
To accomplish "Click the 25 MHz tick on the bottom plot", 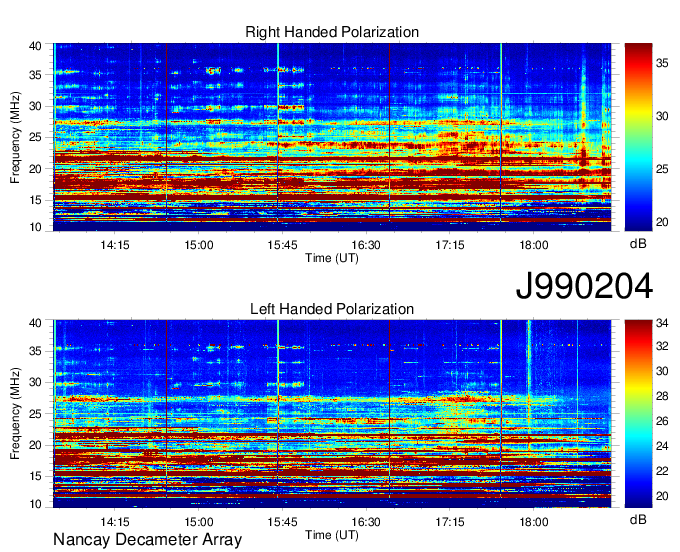I will 35,414.
